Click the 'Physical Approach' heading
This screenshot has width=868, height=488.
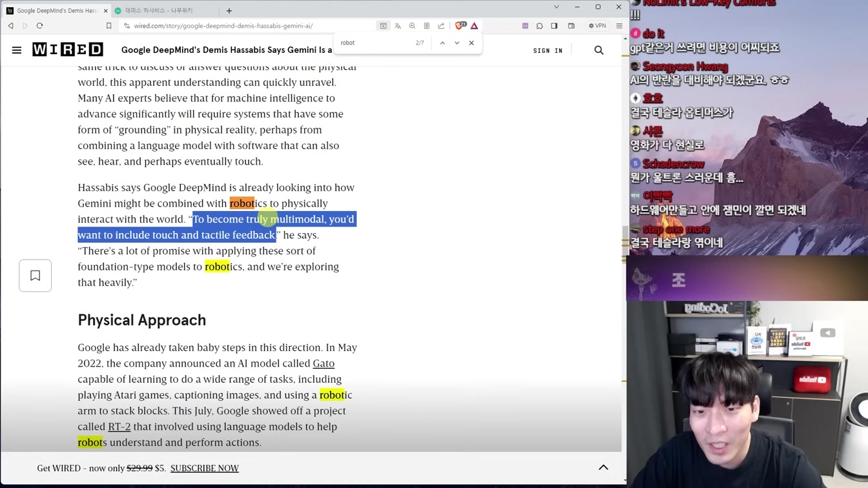tap(141, 320)
